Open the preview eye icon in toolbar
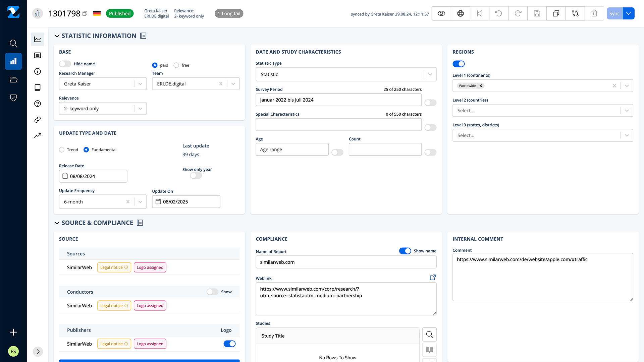The height and width of the screenshot is (362, 644). tap(441, 13)
